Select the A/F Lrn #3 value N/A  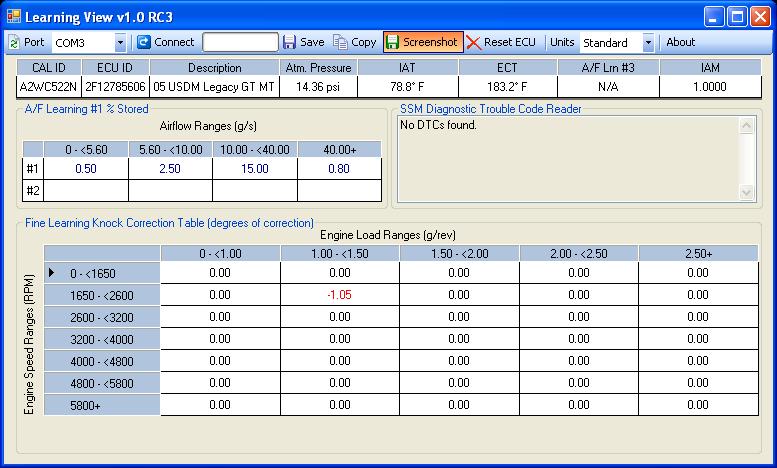pyautogui.click(x=608, y=87)
